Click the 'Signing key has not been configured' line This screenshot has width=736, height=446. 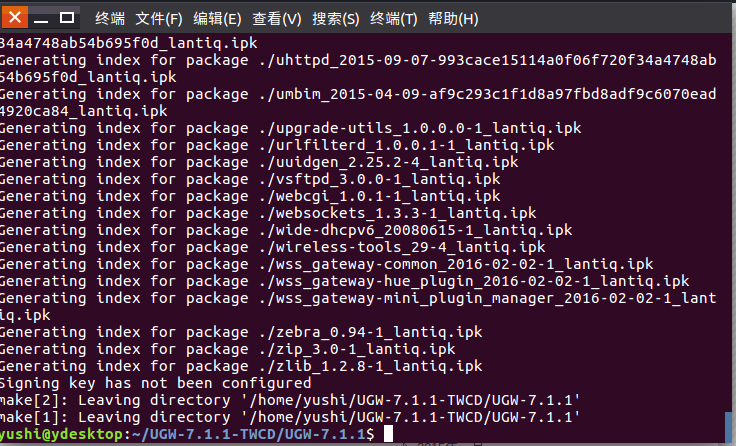pos(155,383)
